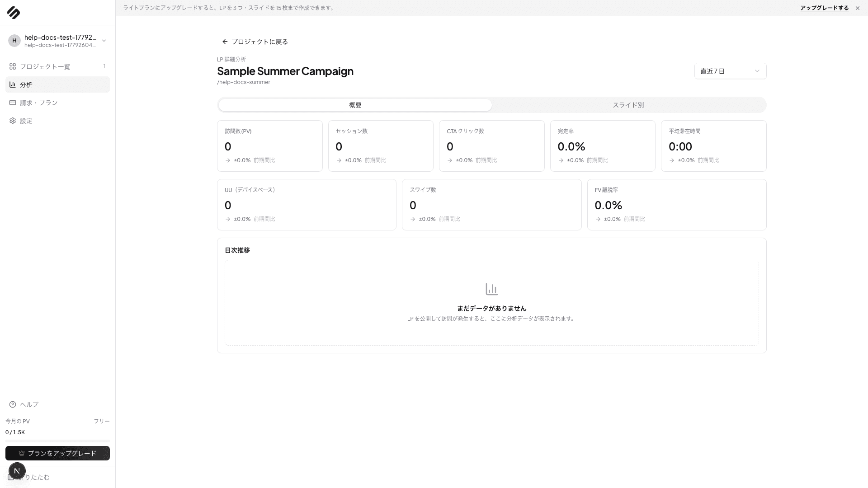The width and height of the screenshot is (868, 488).
Task: Click the app logo in top-left corner
Action: click(x=14, y=13)
